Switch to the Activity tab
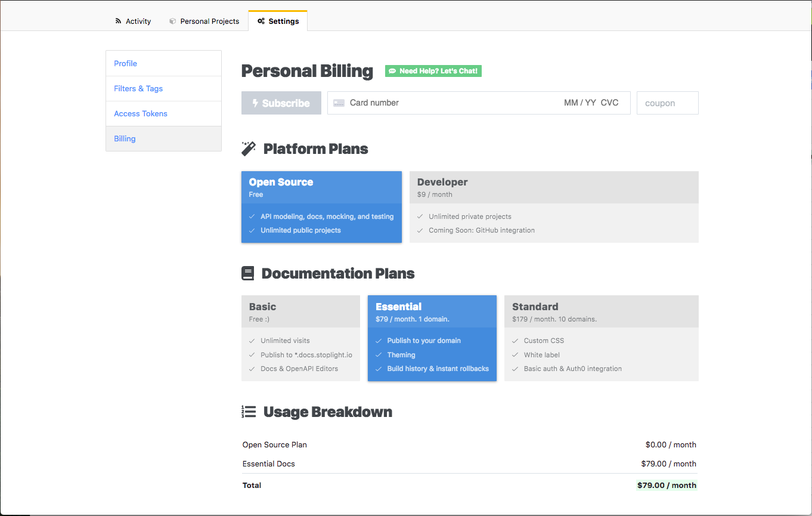The image size is (812, 516). click(133, 21)
